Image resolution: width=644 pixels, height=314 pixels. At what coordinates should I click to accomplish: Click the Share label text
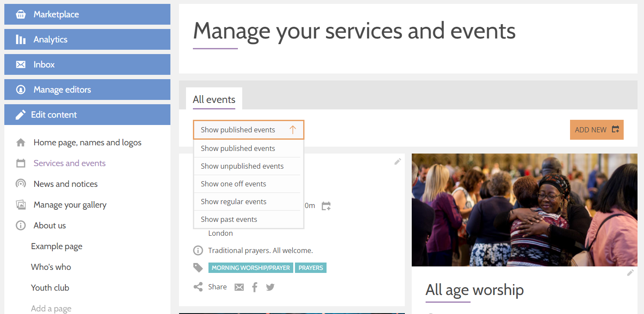pyautogui.click(x=218, y=287)
